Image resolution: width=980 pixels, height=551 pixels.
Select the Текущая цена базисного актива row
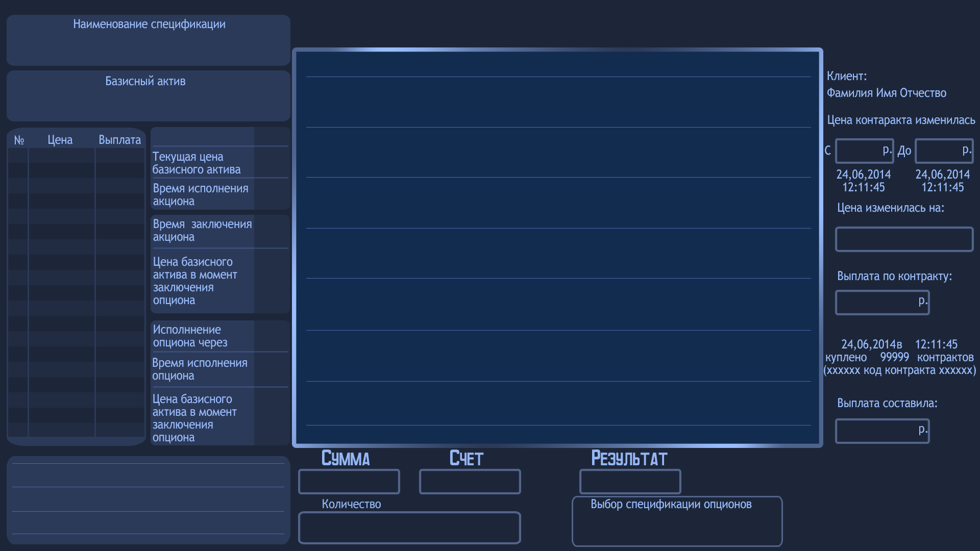click(220, 162)
